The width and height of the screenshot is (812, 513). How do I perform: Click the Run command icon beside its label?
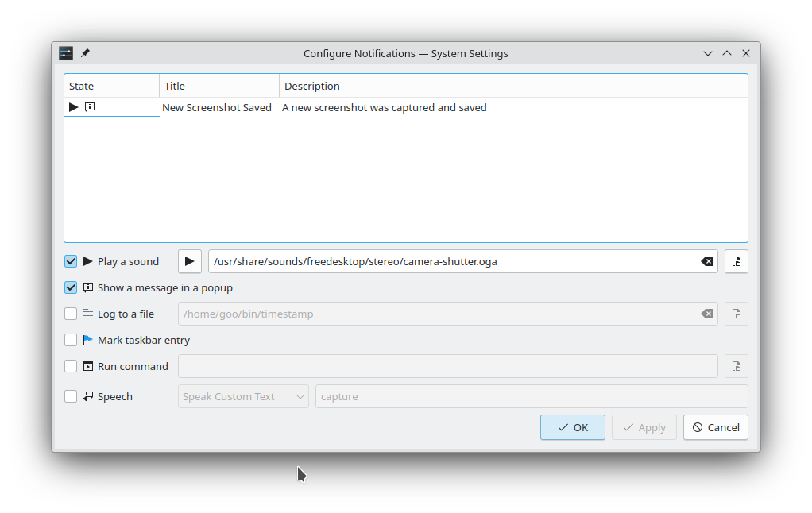click(x=88, y=367)
